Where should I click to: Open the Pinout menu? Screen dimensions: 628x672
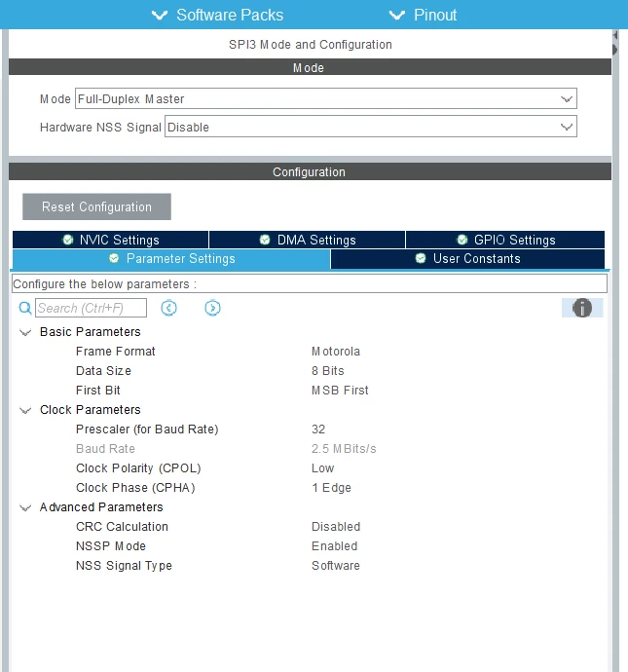[x=423, y=15]
